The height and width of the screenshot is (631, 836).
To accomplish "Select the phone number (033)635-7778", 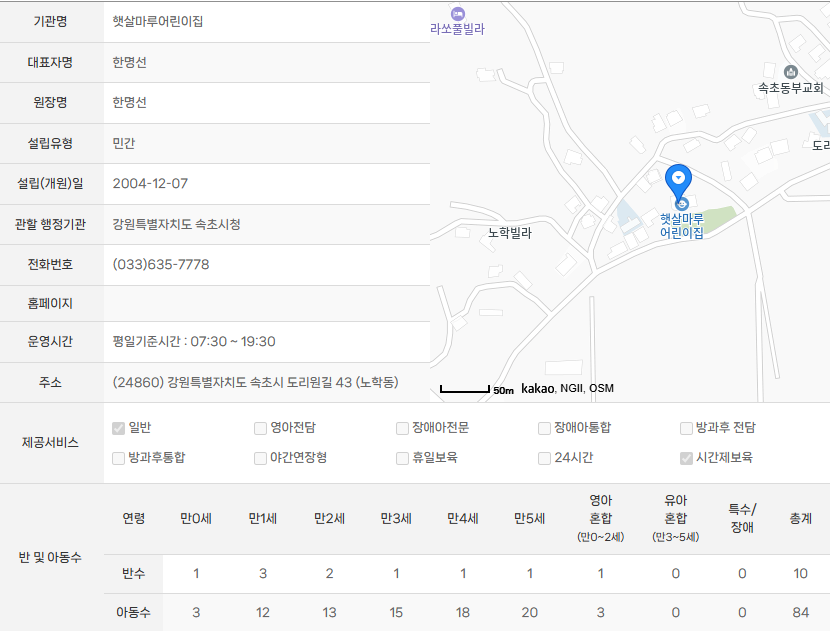I will click(x=161, y=264).
